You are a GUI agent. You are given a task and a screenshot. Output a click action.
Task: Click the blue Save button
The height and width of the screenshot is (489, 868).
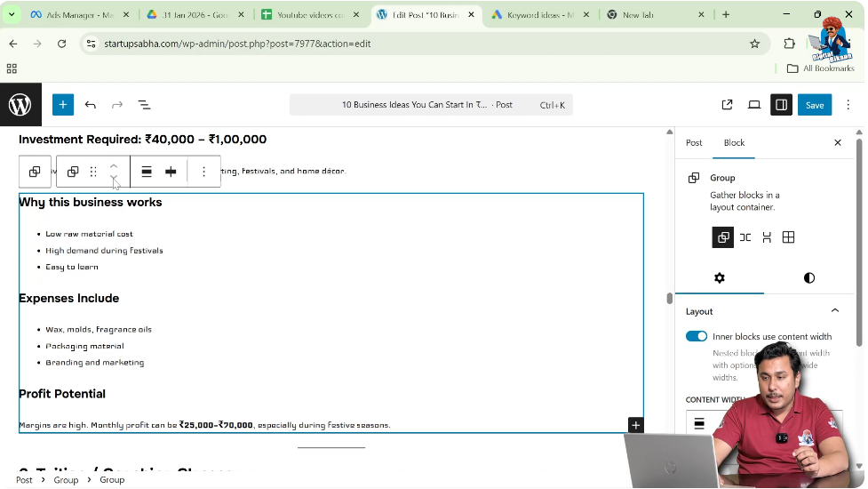pyautogui.click(x=815, y=105)
